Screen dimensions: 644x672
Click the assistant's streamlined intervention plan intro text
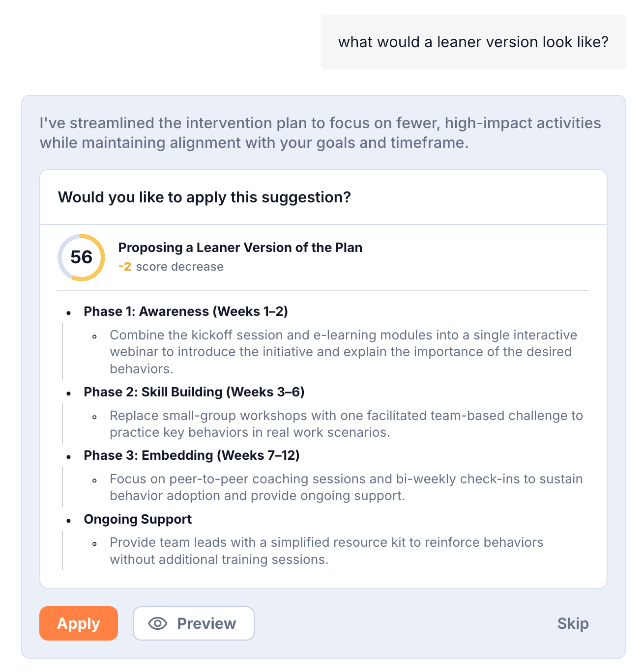(320, 133)
